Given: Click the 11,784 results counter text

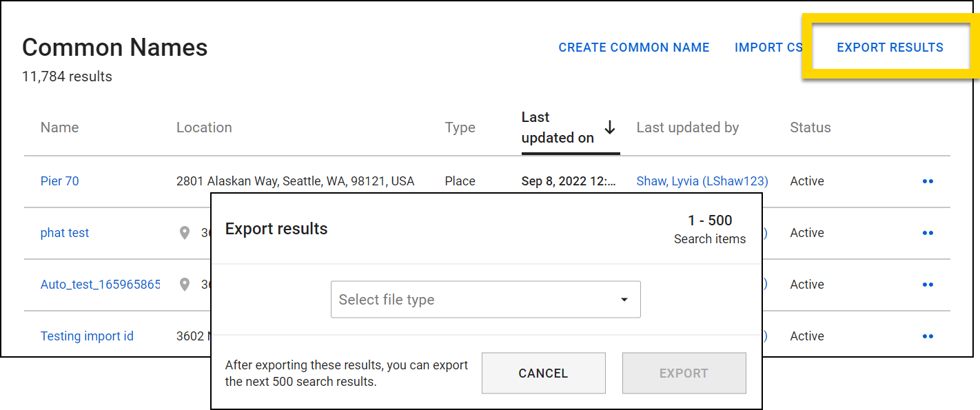Looking at the screenshot, I should click(66, 76).
